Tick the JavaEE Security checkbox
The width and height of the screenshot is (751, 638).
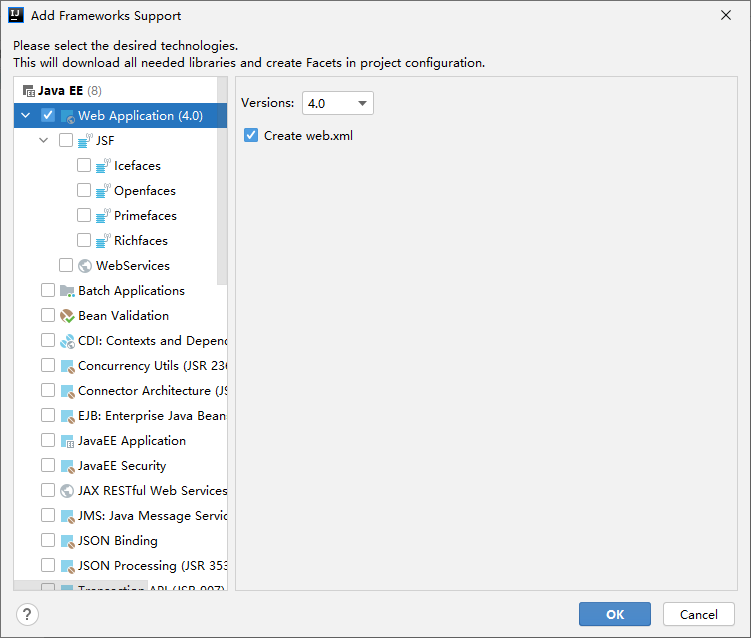(48, 466)
